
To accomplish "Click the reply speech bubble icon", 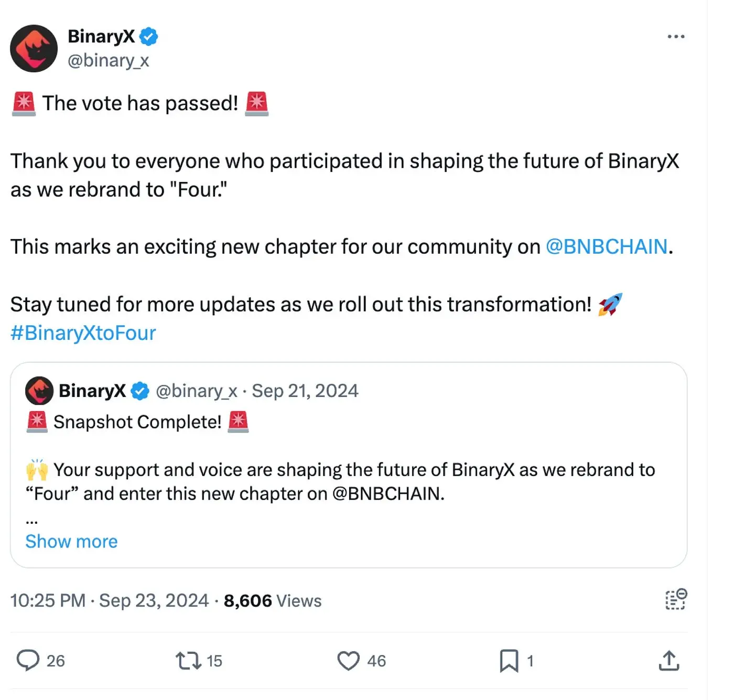I will (x=28, y=660).
